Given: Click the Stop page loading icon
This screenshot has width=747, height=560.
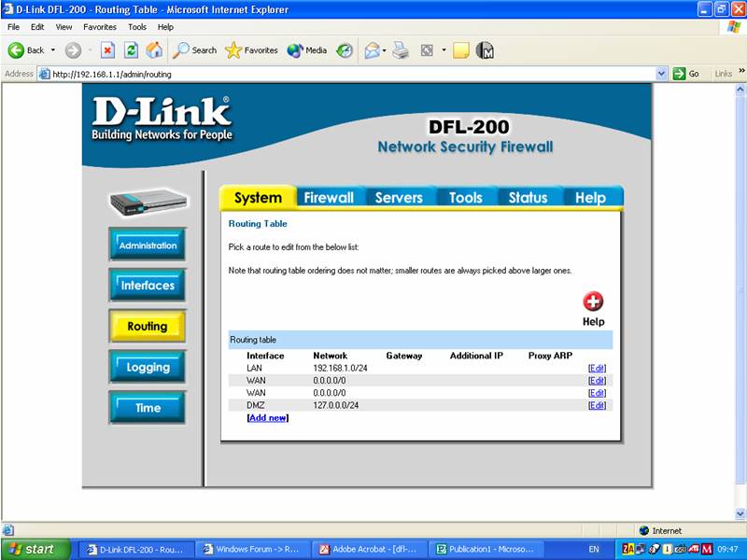Looking at the screenshot, I should 107,50.
